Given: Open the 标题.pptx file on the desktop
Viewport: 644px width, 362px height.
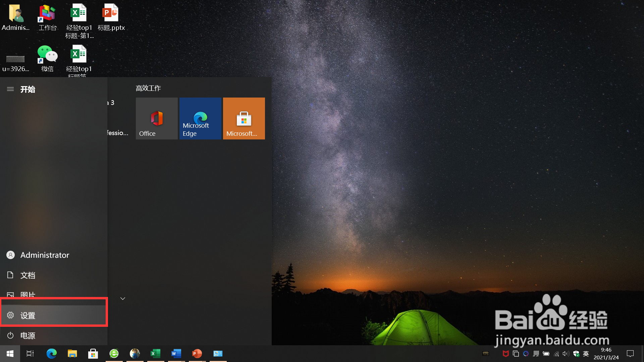Looking at the screenshot, I should click(110, 13).
